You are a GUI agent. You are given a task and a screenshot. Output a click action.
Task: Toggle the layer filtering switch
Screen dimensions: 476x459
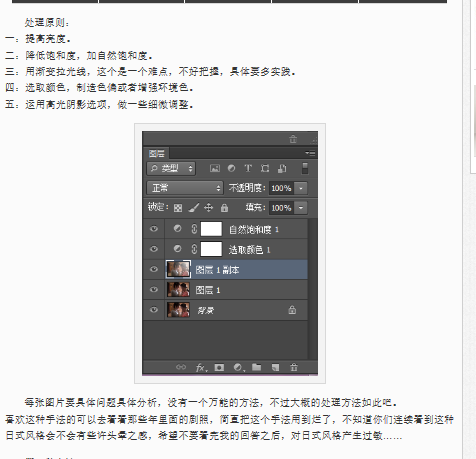[x=305, y=168]
